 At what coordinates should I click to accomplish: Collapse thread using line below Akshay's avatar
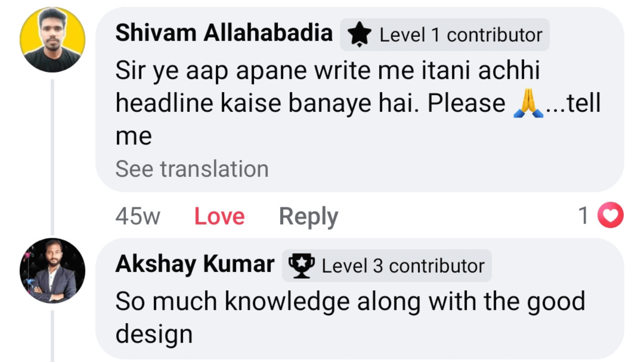(52, 335)
